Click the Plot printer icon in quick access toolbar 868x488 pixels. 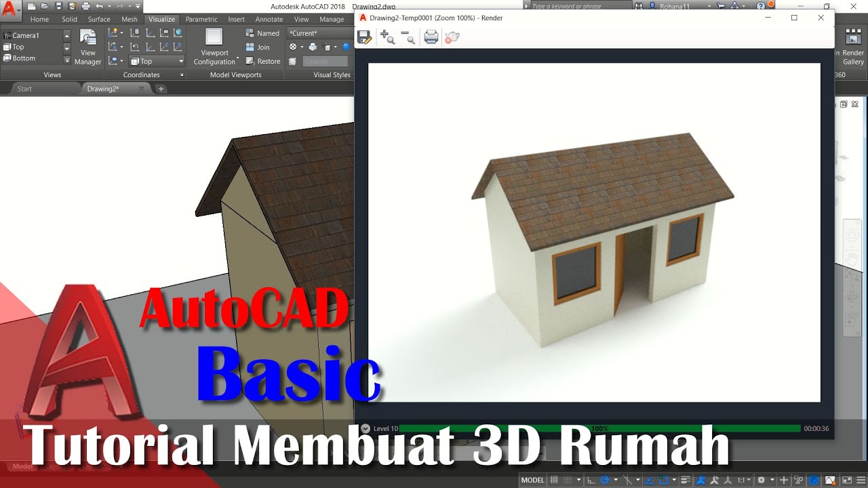click(85, 6)
